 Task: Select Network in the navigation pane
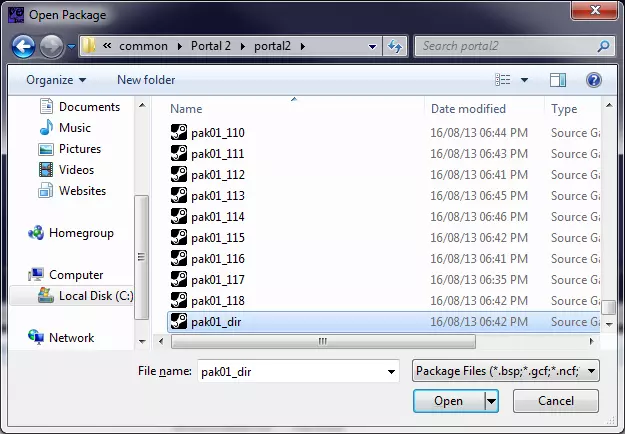click(x=61, y=338)
